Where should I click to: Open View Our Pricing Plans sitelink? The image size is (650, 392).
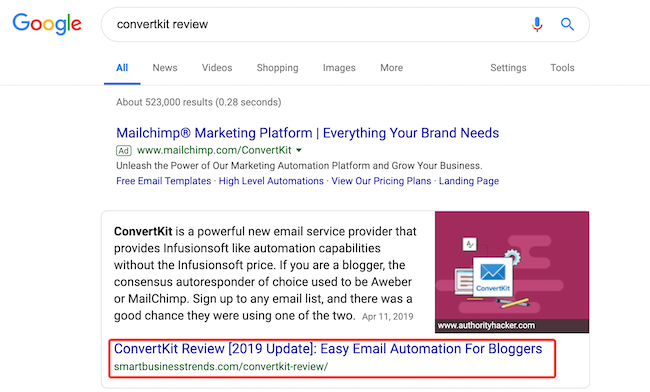click(381, 181)
